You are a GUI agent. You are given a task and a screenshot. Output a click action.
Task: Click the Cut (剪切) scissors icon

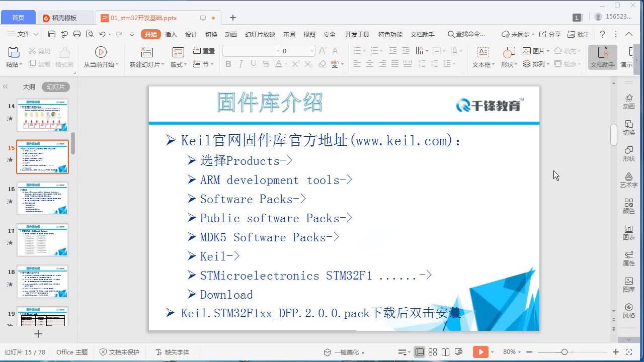(32, 51)
